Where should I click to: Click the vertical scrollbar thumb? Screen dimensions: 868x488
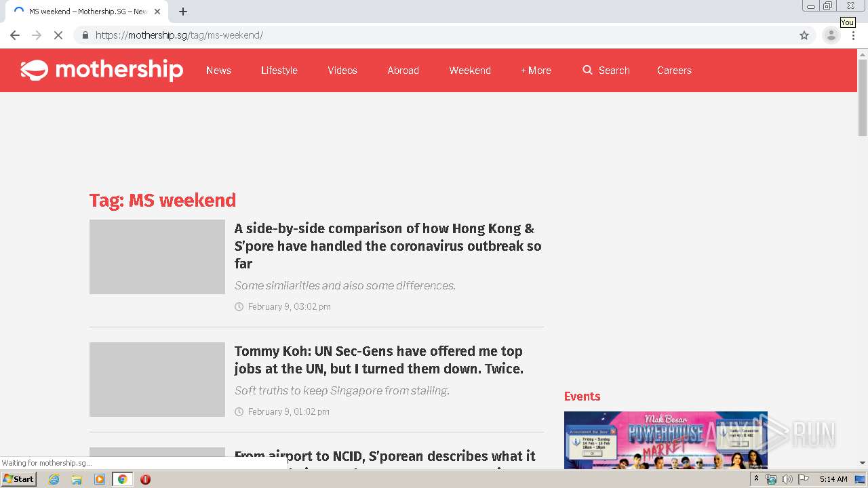click(x=863, y=98)
